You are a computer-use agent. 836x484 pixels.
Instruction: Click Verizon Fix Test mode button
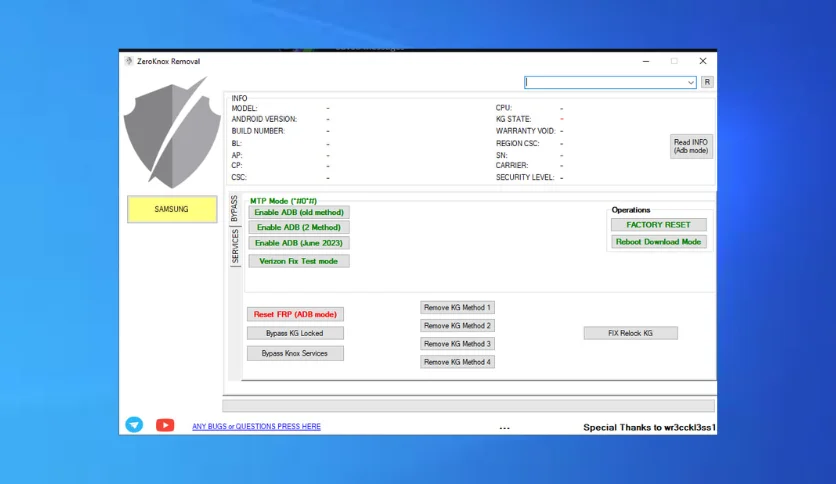click(299, 261)
